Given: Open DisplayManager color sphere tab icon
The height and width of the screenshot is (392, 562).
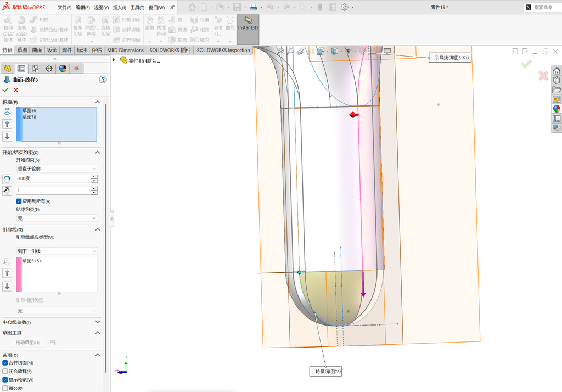Looking at the screenshot, I should 63,69.
